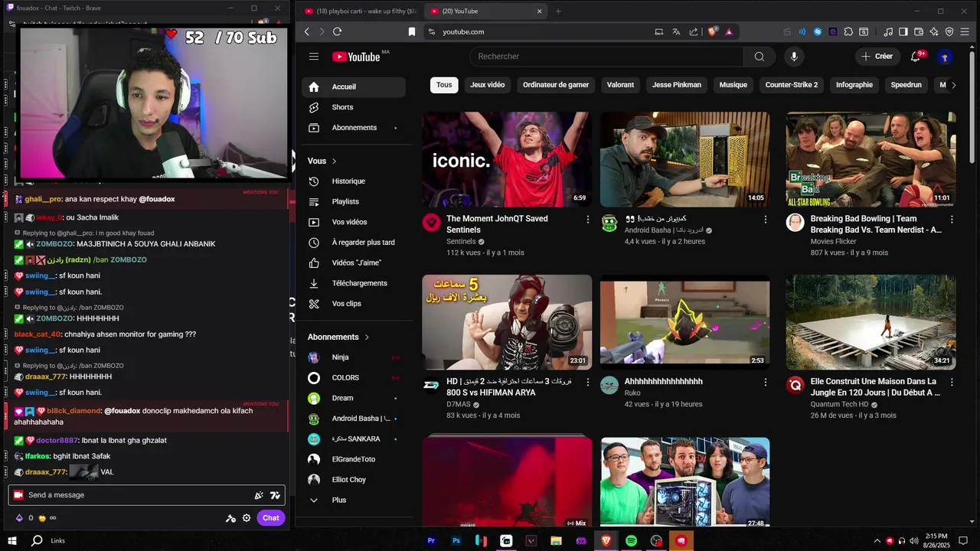The height and width of the screenshot is (551, 980).
Task: Open options for Maison Dans La Jungle video
Action: coord(952,382)
